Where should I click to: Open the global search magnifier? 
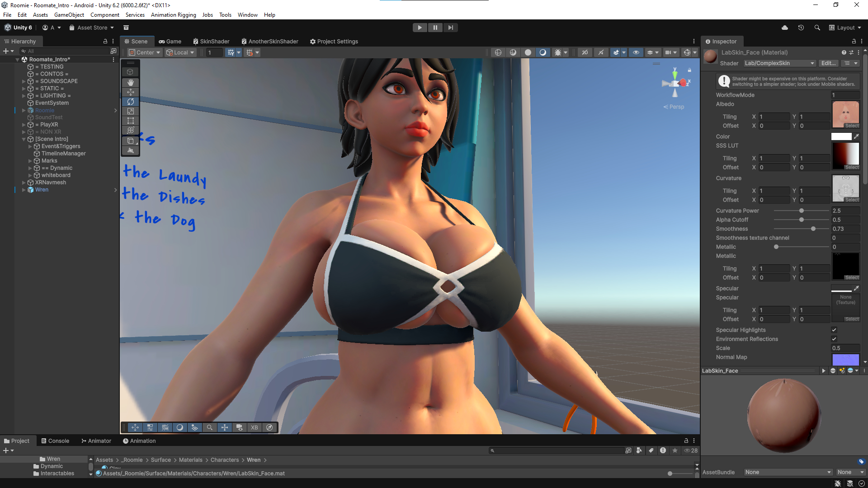[x=817, y=28]
